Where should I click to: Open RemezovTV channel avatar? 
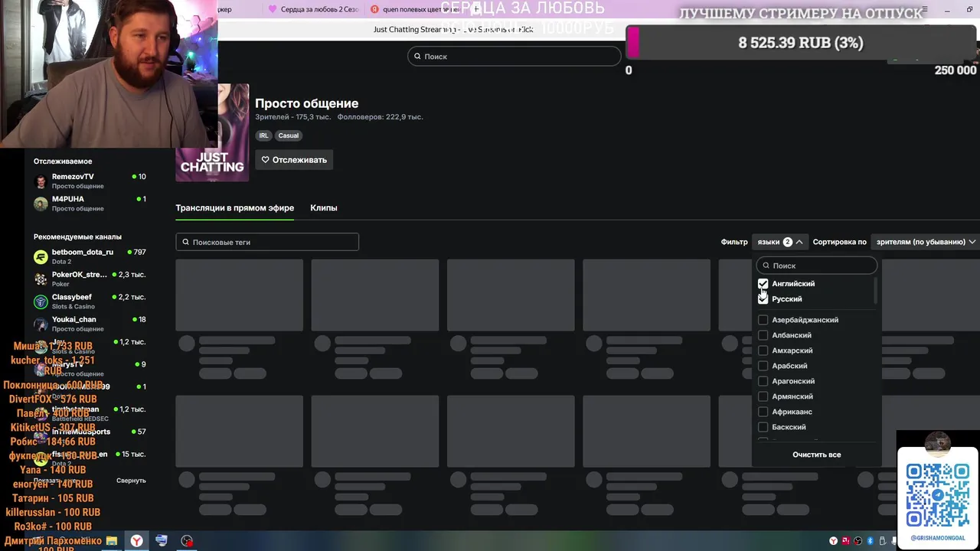coord(41,181)
